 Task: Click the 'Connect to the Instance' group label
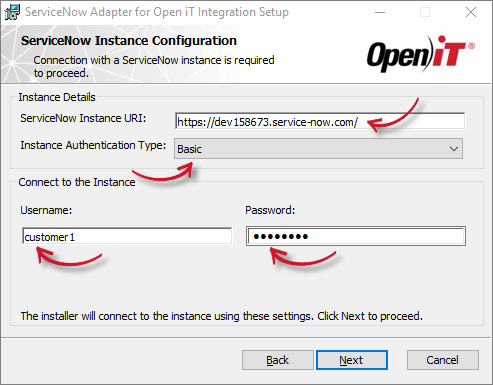pyautogui.click(x=77, y=182)
